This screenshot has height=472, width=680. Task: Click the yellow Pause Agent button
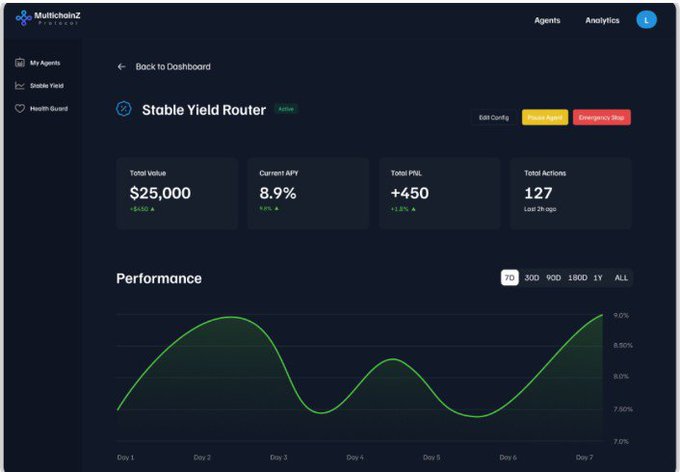coord(545,118)
